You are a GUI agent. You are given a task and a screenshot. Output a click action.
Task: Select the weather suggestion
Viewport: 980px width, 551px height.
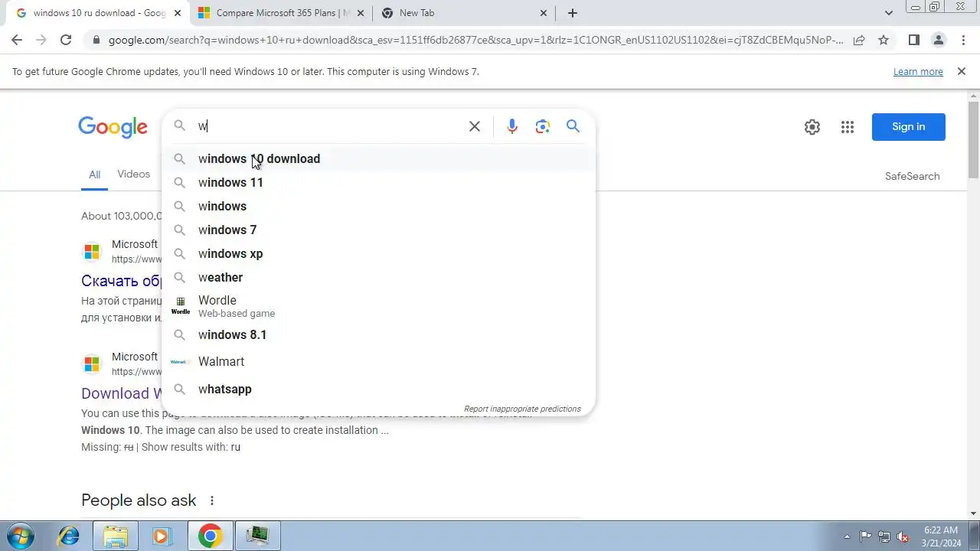(378, 277)
